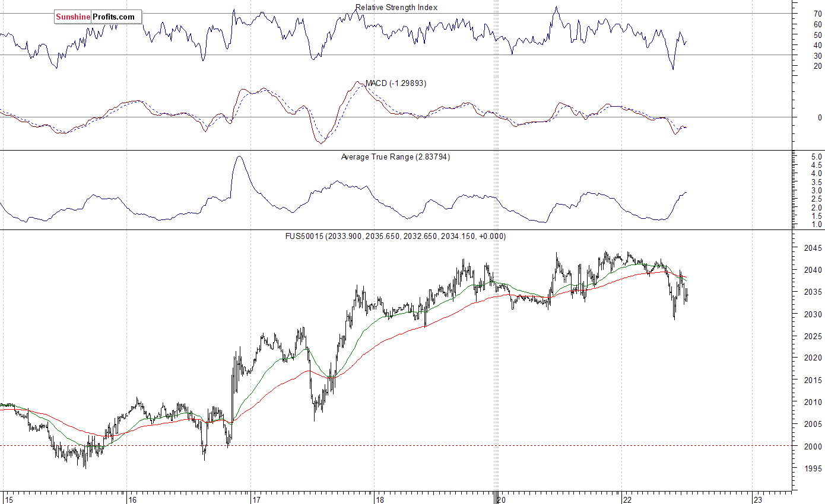Click the 2005 price axis label

pyautogui.click(x=814, y=424)
